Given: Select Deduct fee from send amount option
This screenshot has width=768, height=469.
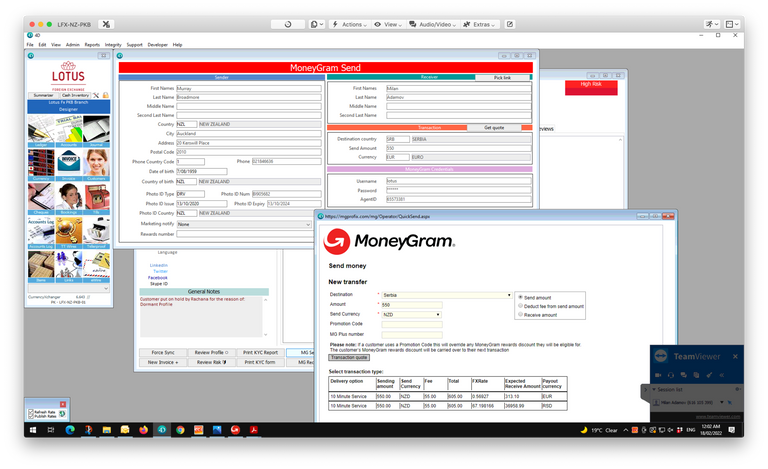Looking at the screenshot, I should tap(521, 305).
